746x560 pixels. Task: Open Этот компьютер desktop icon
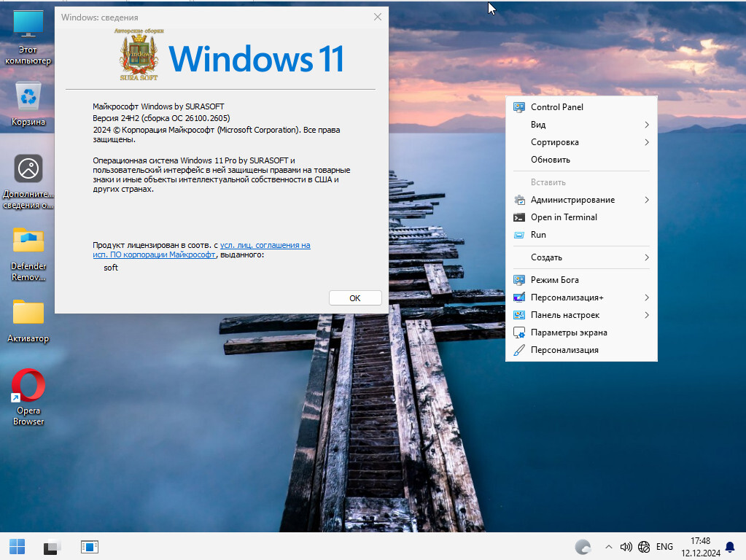point(28,38)
